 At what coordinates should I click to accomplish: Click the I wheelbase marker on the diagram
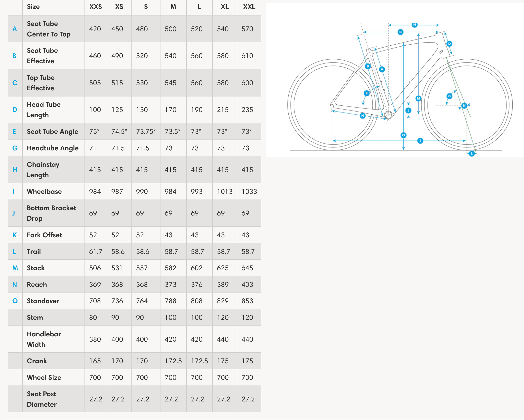pyautogui.click(x=420, y=141)
